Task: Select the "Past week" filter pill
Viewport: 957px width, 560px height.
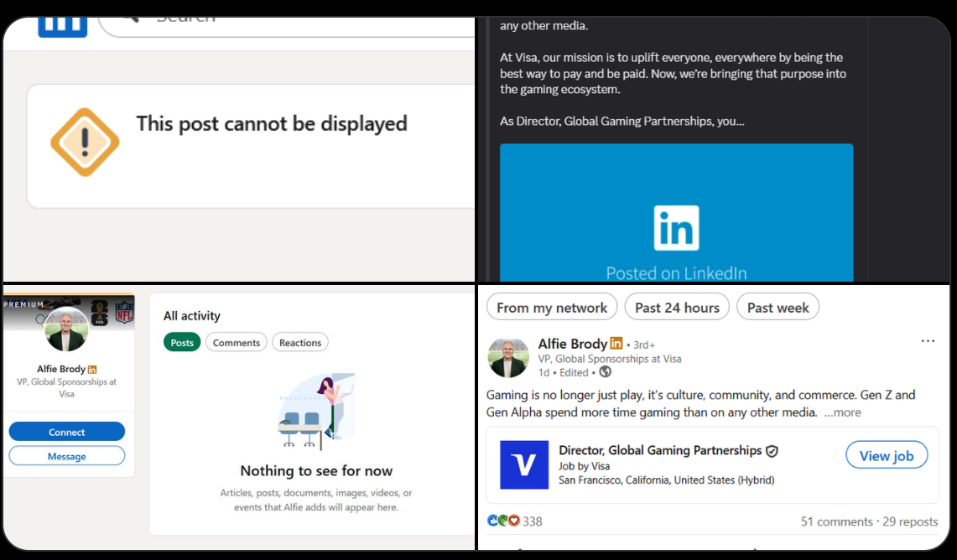Action: (x=778, y=308)
